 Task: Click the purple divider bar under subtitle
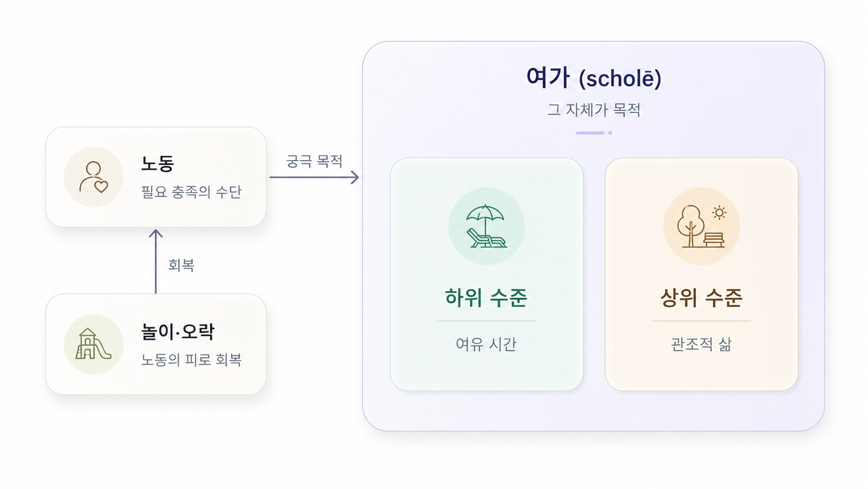point(590,133)
